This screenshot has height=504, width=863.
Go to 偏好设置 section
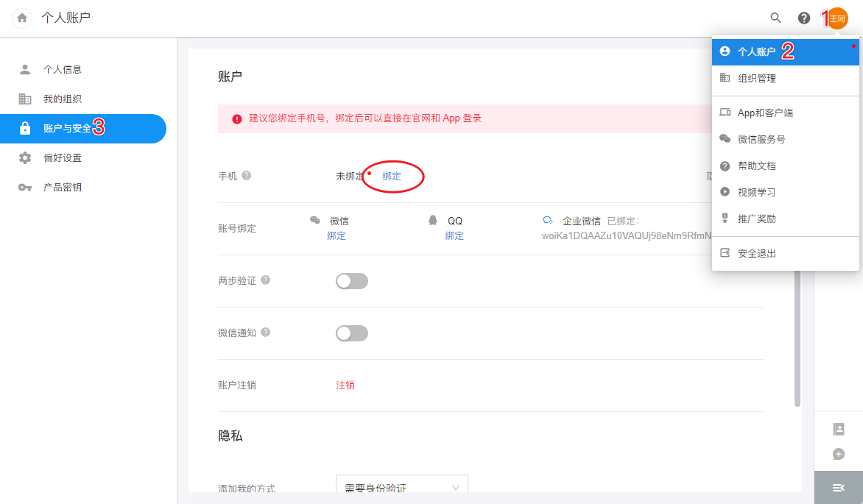[63, 158]
